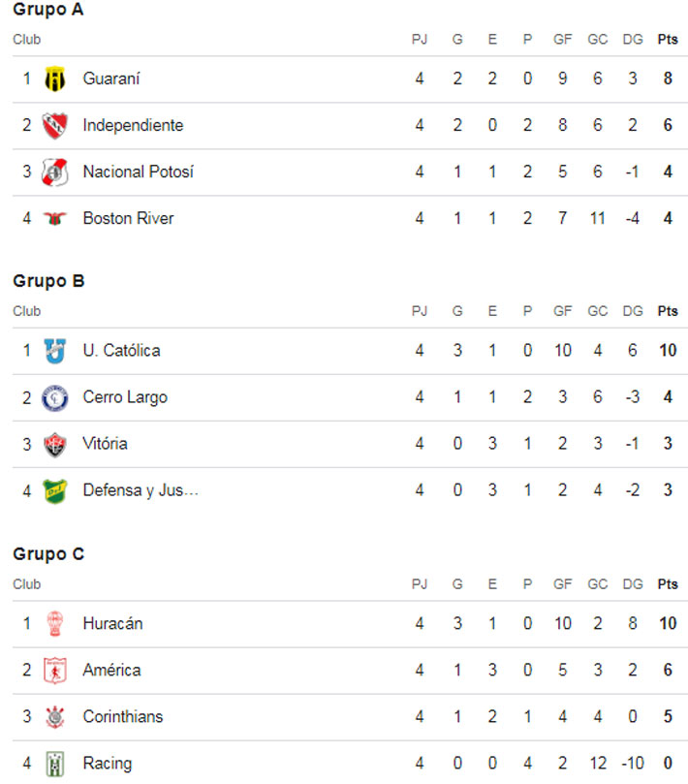Click the Nacional Potosí crest icon
Screen dimensions: 688x784
point(55,172)
